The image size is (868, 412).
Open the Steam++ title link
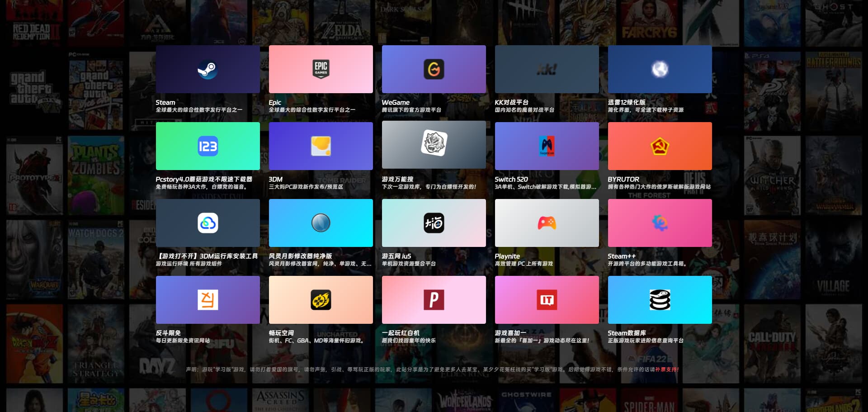point(622,256)
